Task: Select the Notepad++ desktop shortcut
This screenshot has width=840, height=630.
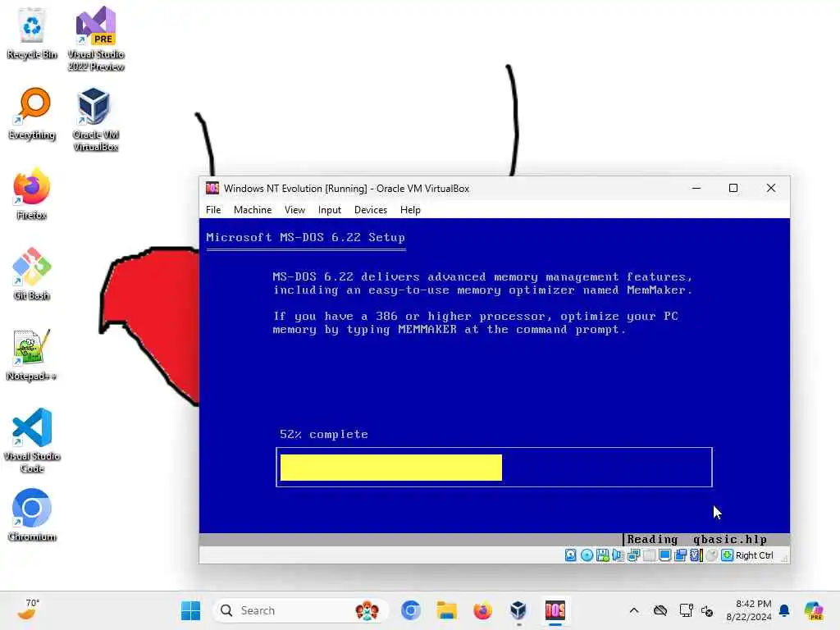Action: 32,355
